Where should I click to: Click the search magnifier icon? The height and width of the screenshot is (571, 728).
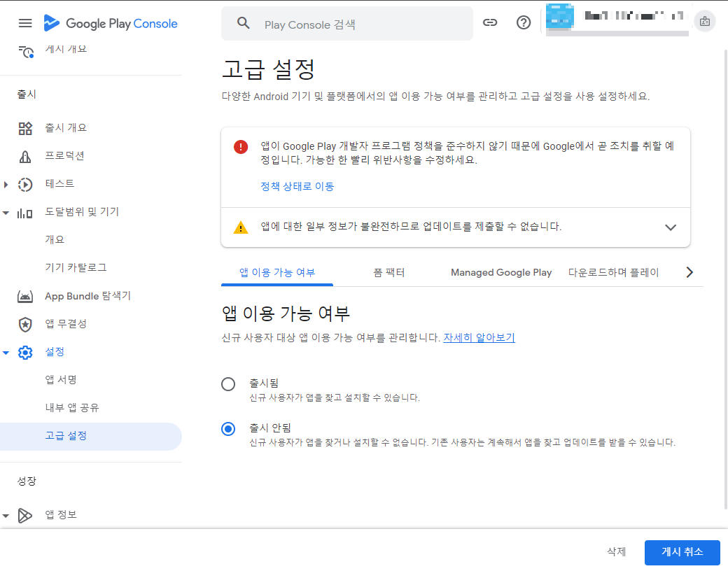click(244, 23)
